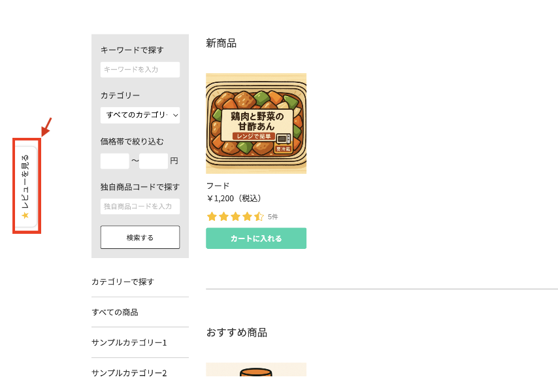Click the maximum price input box
Image resolution: width=558 pixels, height=392 pixels.
154,161
